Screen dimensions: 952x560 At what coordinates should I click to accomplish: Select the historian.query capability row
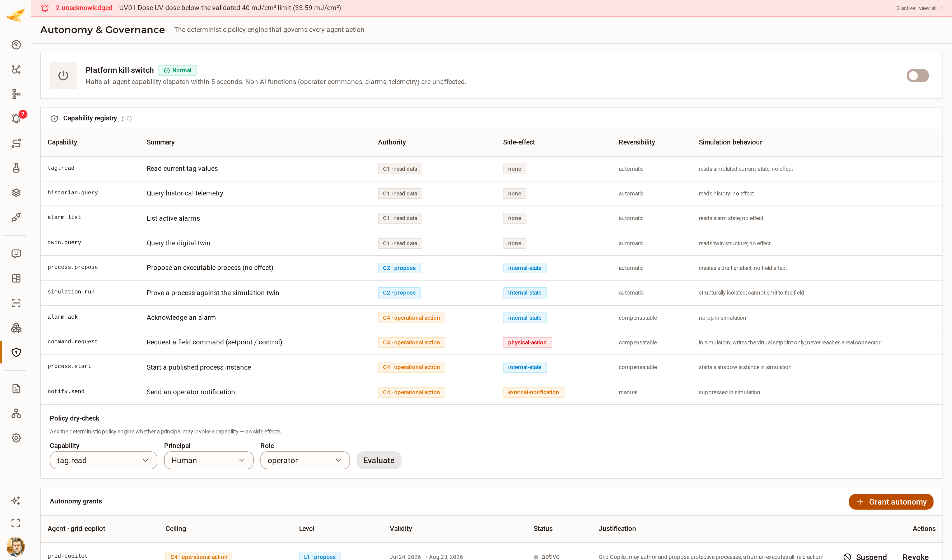tap(491, 193)
